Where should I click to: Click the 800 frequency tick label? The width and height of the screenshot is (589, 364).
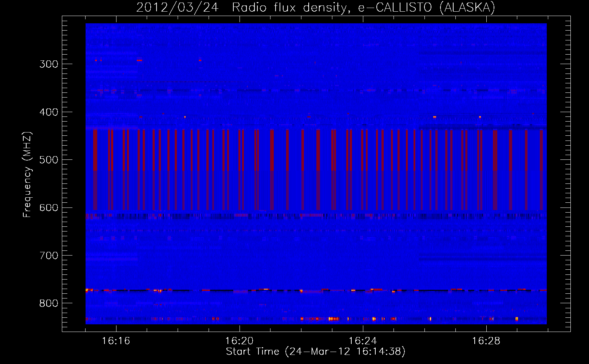click(49, 304)
